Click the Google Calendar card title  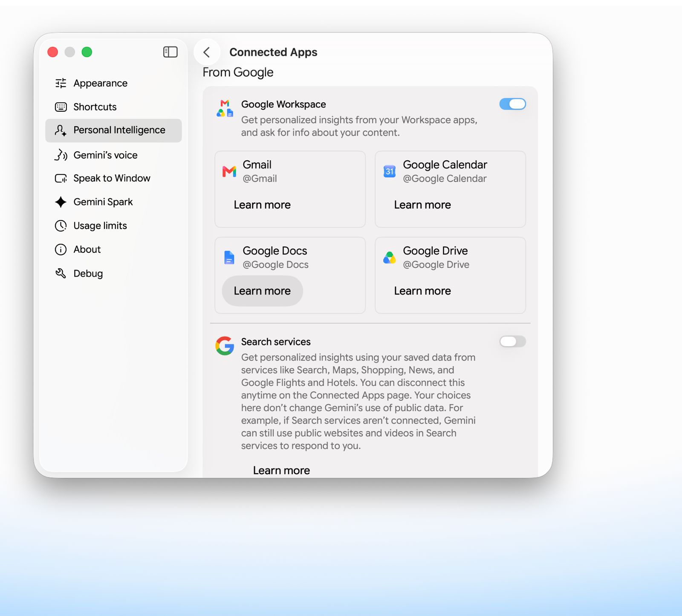pyautogui.click(x=445, y=165)
